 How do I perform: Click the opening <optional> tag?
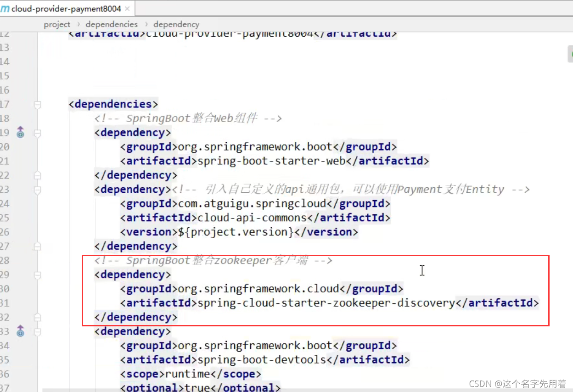(x=152, y=388)
